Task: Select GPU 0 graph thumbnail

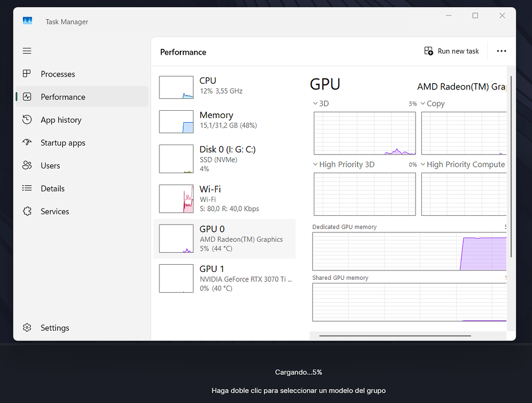Action: [177, 238]
